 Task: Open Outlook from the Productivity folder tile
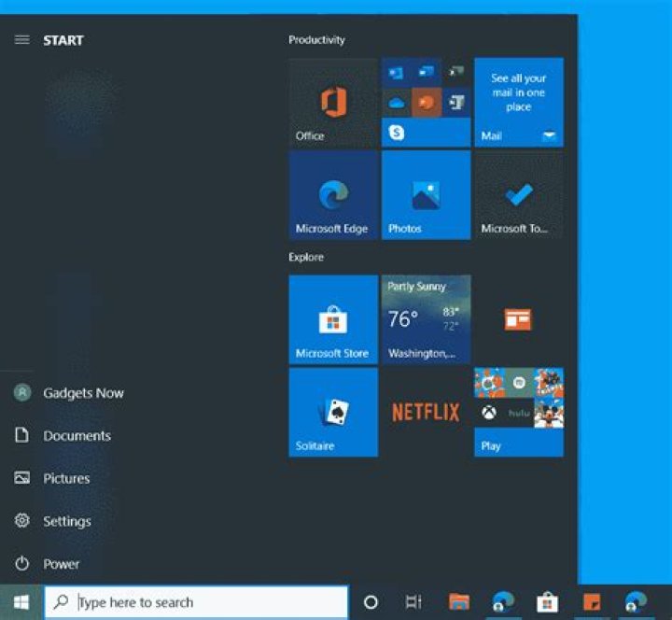coord(396,73)
